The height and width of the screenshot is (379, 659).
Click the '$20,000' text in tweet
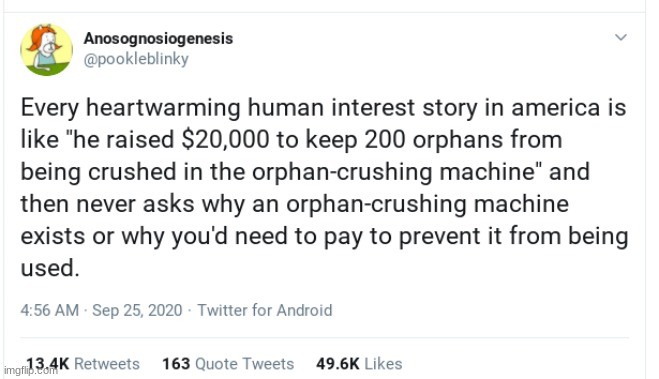coord(225,140)
